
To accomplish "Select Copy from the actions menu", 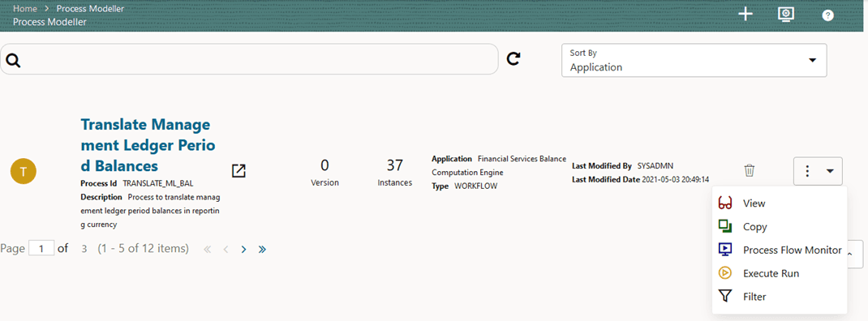I will (x=780, y=227).
